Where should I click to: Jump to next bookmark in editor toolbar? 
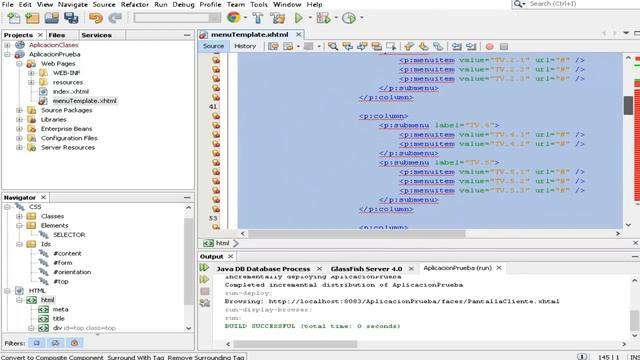[423, 46]
